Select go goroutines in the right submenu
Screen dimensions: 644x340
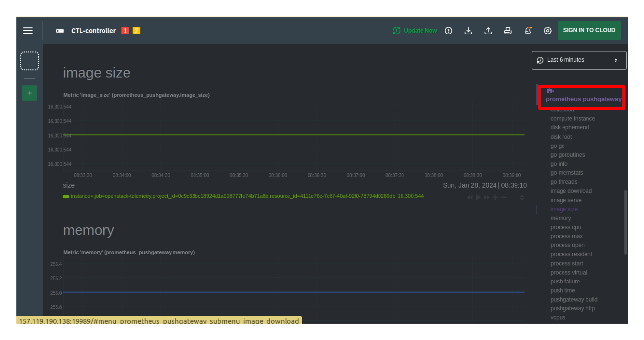567,155
